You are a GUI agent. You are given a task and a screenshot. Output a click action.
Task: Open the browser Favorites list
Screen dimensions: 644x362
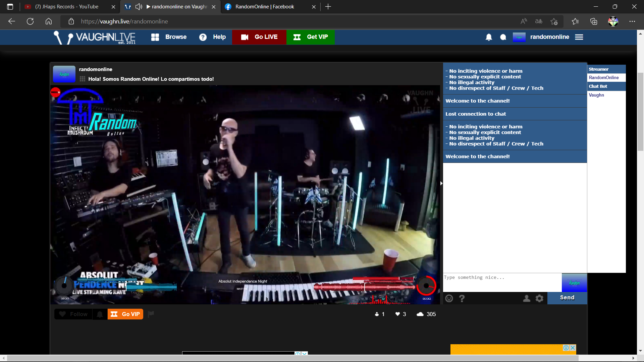click(x=575, y=21)
